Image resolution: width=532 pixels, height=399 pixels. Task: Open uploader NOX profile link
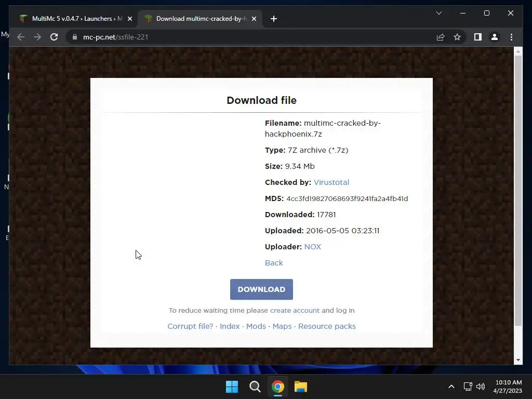pyautogui.click(x=312, y=247)
